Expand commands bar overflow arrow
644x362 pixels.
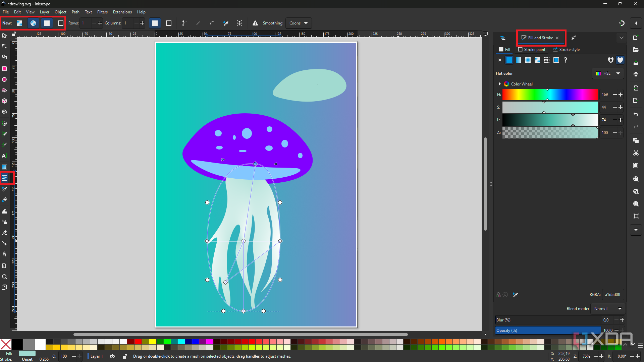point(636,230)
